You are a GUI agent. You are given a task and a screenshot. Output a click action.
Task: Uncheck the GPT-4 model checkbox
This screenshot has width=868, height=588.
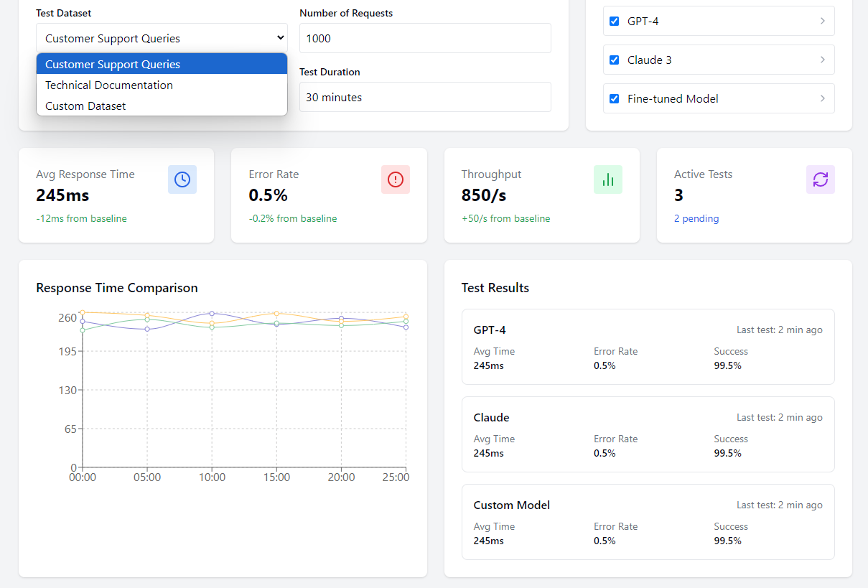614,22
